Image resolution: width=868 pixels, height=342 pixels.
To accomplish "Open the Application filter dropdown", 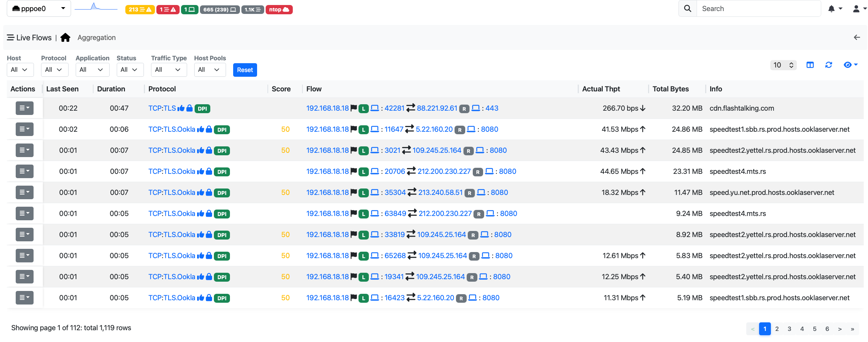I will pos(92,70).
